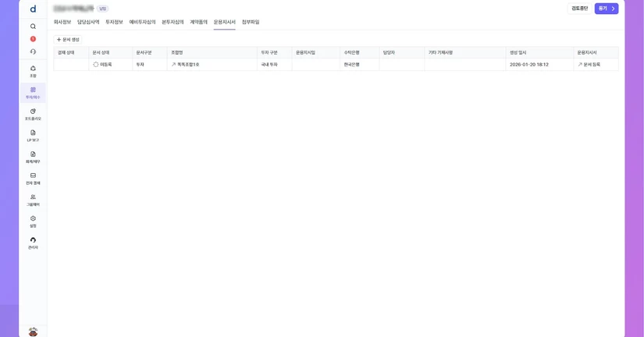The width and height of the screenshot is (644, 337).
Task: Open the 투자/회수 sidebar section
Action: [33, 93]
